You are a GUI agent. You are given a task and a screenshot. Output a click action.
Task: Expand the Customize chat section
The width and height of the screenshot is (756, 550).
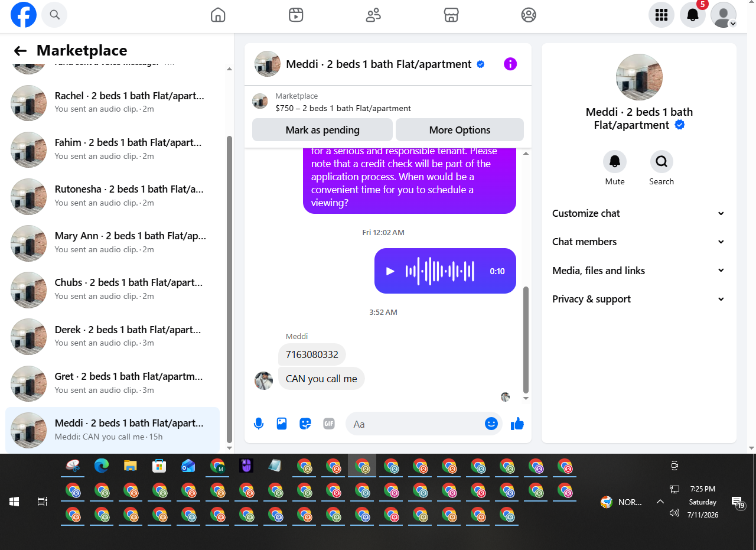(638, 213)
